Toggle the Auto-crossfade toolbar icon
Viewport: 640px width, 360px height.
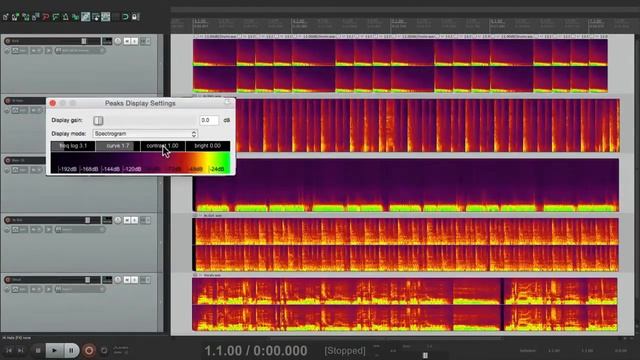click(76, 17)
